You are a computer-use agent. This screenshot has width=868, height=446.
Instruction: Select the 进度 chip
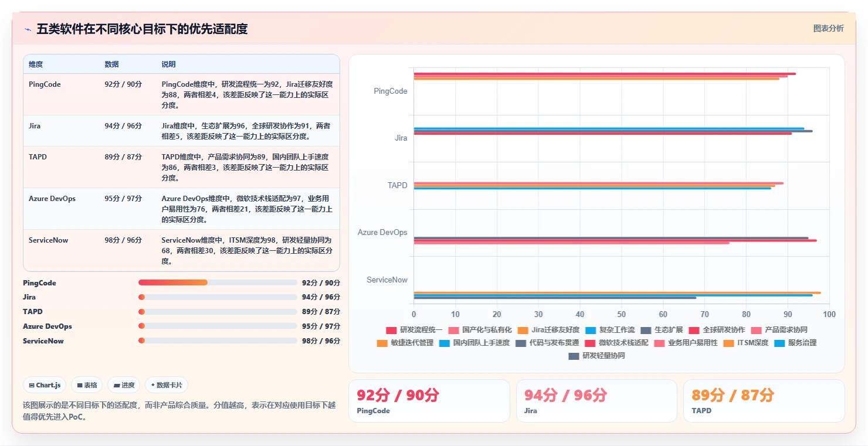124,385
